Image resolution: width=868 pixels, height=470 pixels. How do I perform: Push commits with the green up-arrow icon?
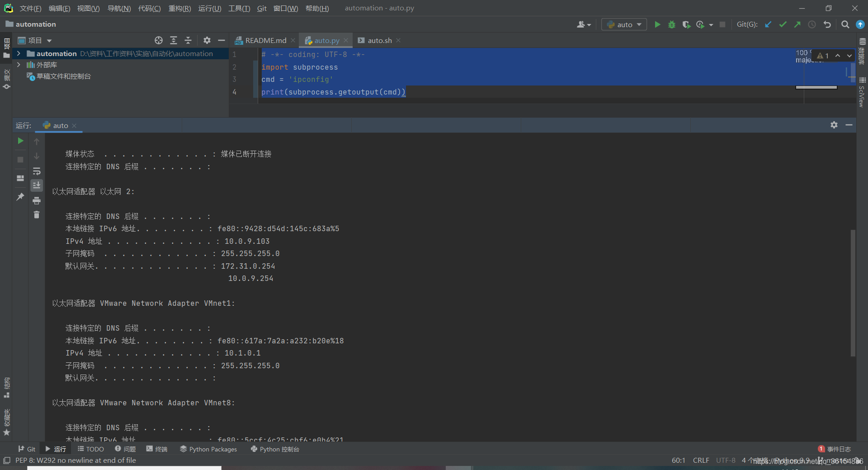point(797,24)
